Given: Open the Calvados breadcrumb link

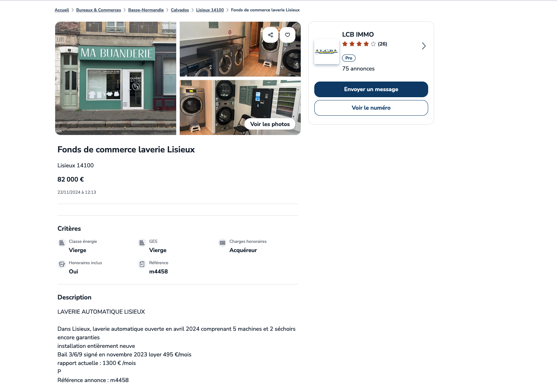Looking at the screenshot, I should click(x=180, y=10).
